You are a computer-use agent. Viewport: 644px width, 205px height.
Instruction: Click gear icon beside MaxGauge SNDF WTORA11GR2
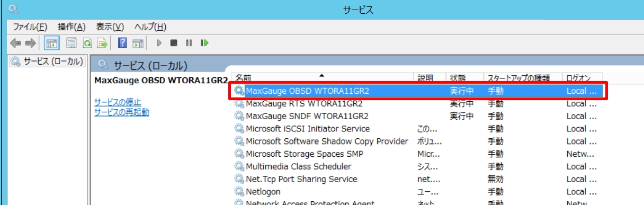coord(239,116)
